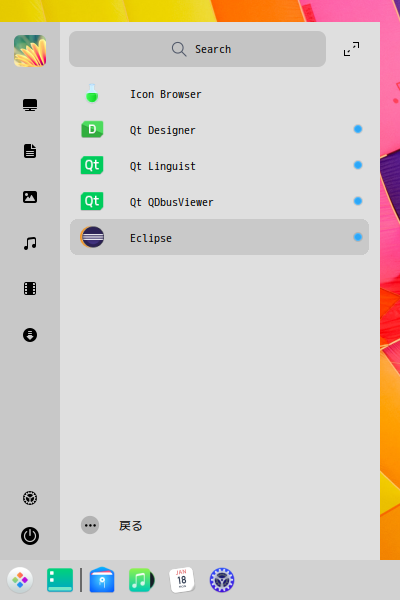Open settings from the launcher sidebar gear
The width and height of the screenshot is (400, 600).
(30, 498)
